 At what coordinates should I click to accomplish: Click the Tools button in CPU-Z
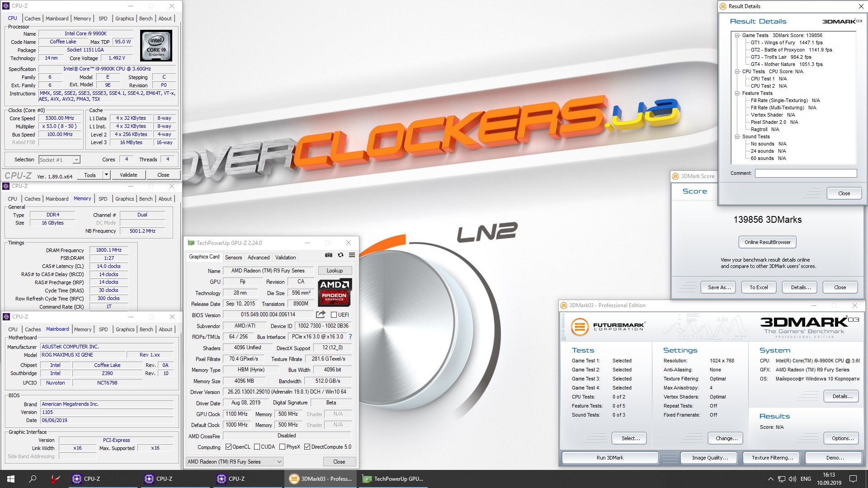[90, 175]
